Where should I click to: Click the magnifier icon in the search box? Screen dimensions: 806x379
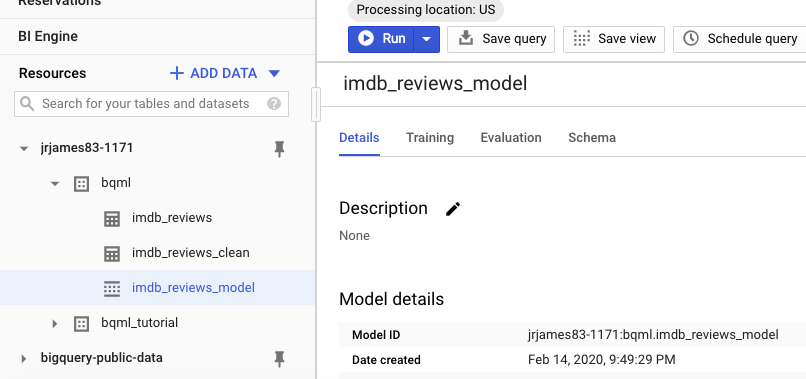pos(27,104)
